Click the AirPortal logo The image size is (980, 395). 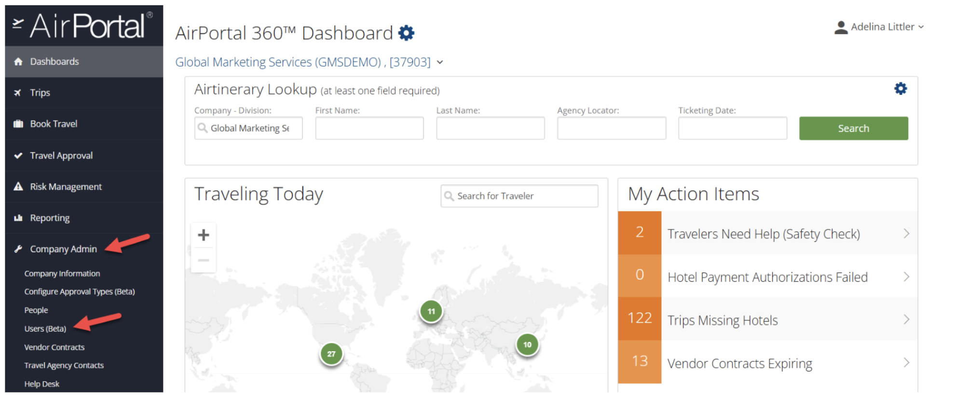pos(82,25)
